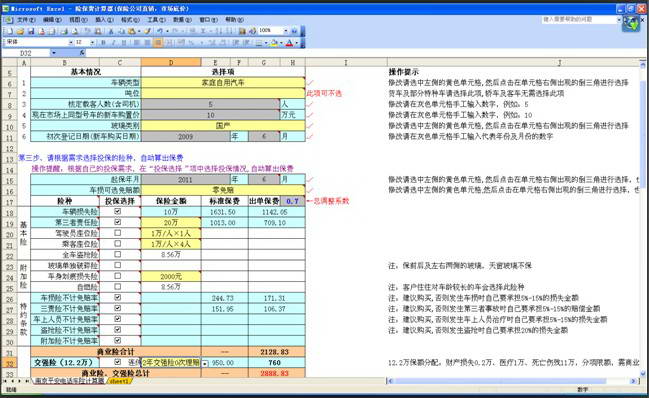Open the Fill Color dropdown arrow
Image resolution: width=649 pixels, height=398 pixels.
click(x=281, y=42)
